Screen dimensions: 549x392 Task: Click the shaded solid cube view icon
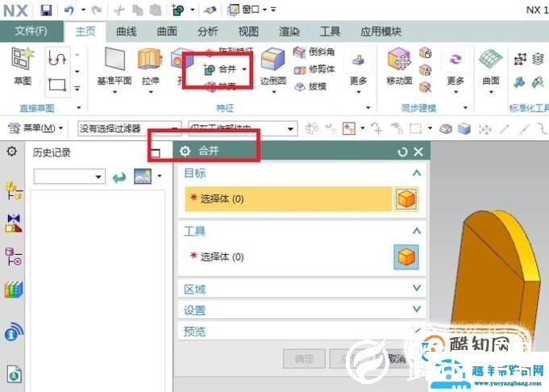point(464,129)
